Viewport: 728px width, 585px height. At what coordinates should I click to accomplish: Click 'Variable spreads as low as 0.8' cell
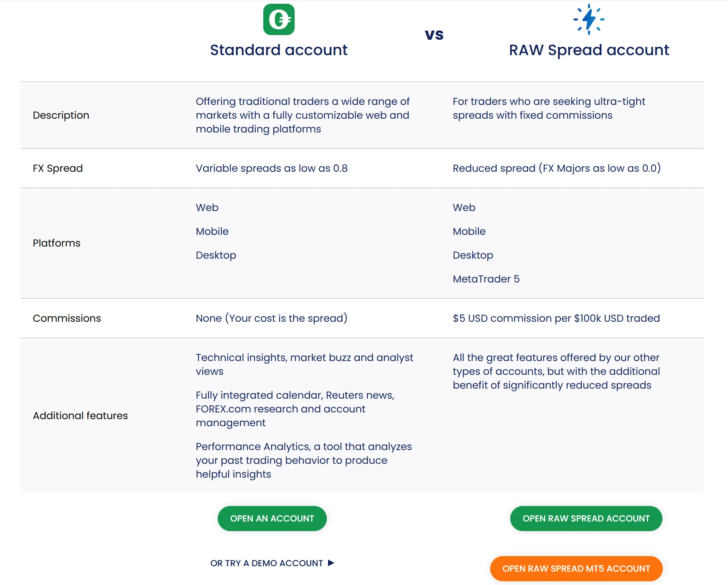pos(272,168)
